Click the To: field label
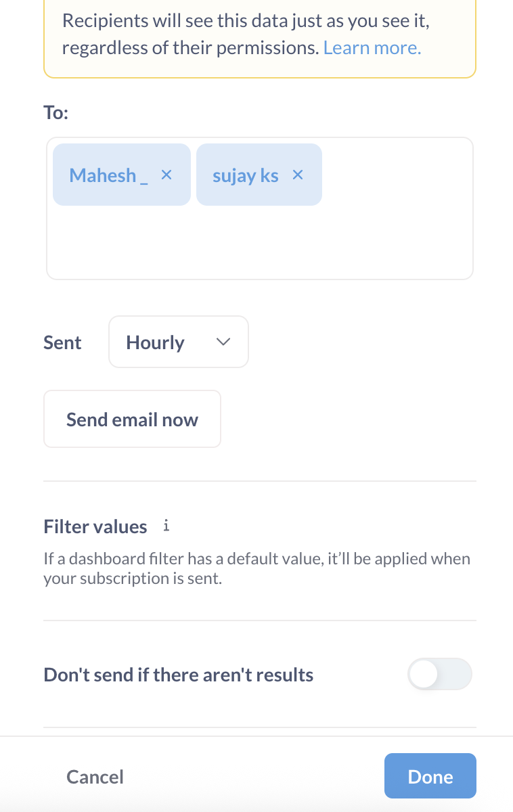 click(x=55, y=112)
